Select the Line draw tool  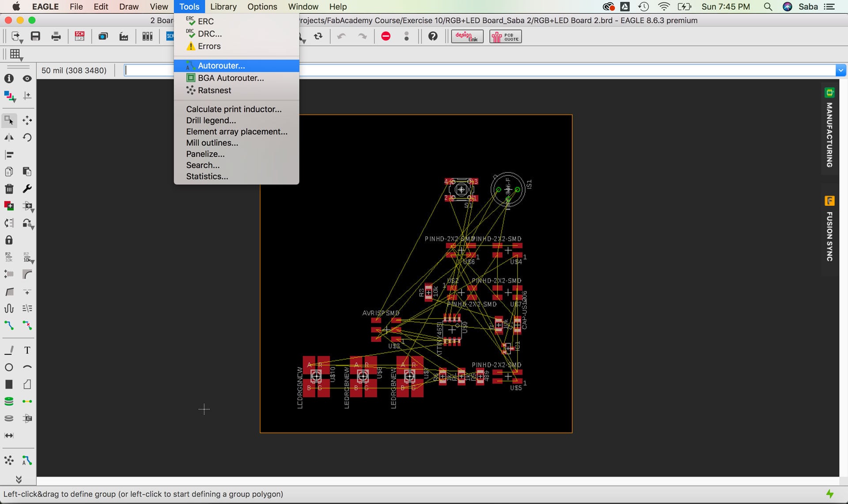9,350
